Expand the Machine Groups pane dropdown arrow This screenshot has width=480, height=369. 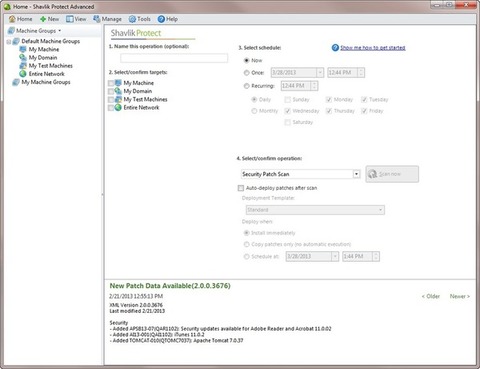(x=60, y=31)
